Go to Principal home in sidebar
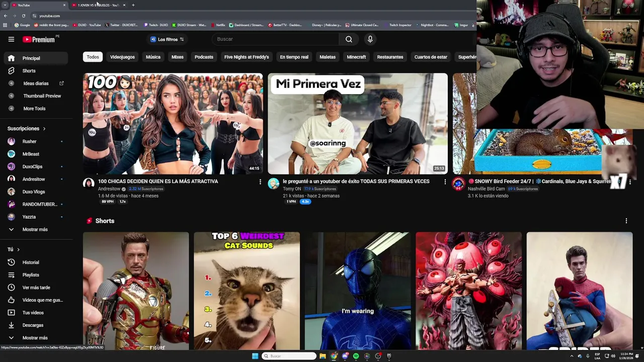This screenshot has width=644, height=362. [x=35, y=58]
